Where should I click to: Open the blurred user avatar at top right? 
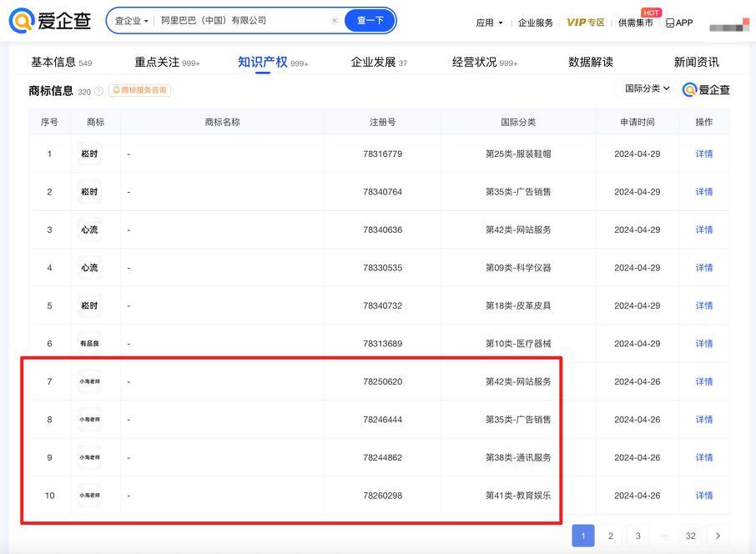pos(729,26)
